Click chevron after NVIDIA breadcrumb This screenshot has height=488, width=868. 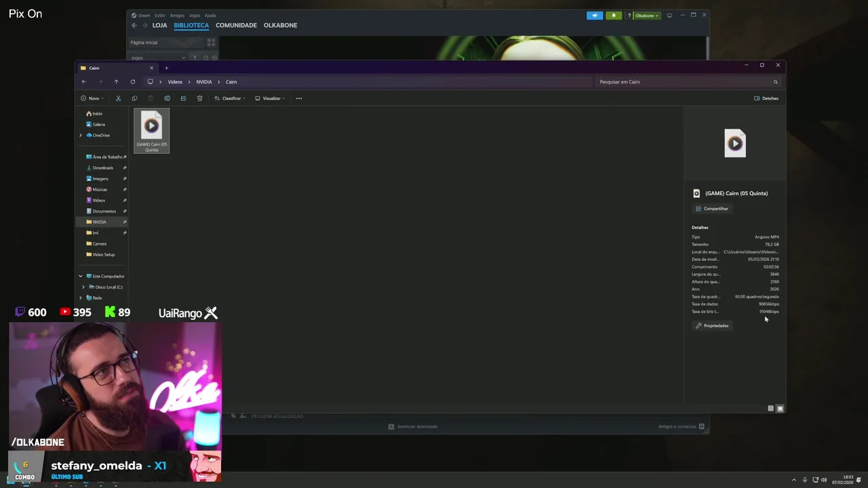[219, 82]
